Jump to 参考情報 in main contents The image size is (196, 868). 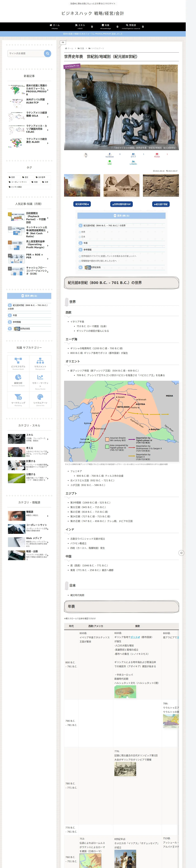click(88, 250)
